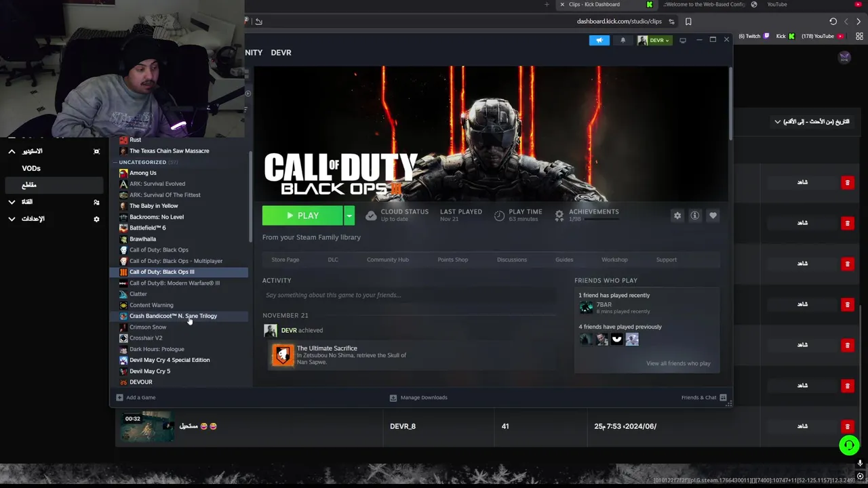Delete the first clip with red trash icon
The width and height of the screenshot is (868, 488).
(x=847, y=182)
